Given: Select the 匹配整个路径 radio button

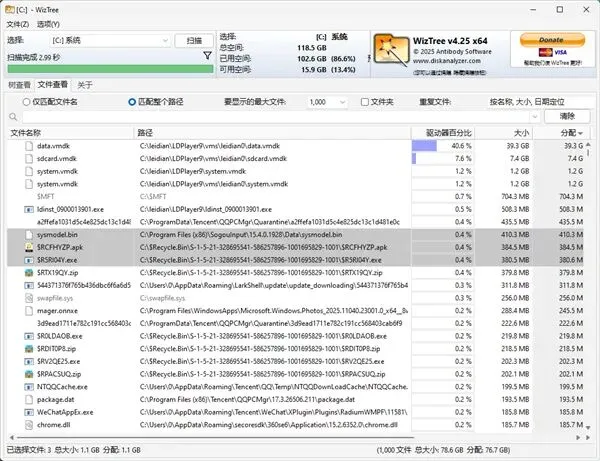Looking at the screenshot, I should [132, 102].
